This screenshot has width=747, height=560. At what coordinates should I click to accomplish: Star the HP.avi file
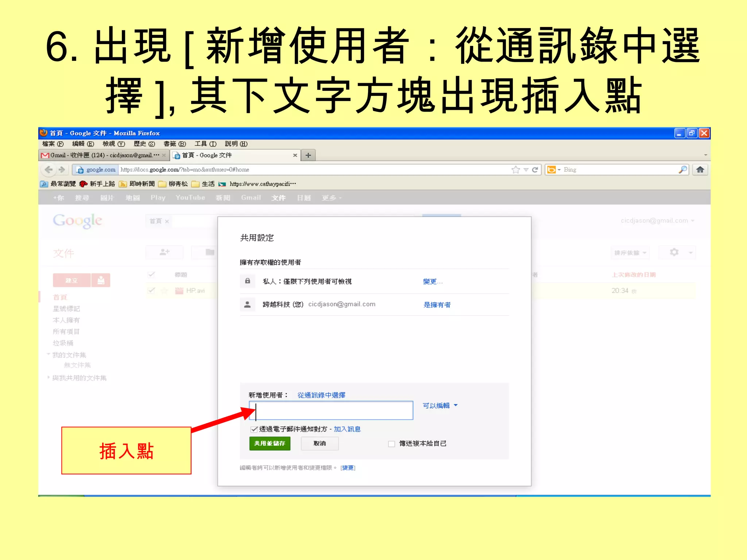(165, 291)
